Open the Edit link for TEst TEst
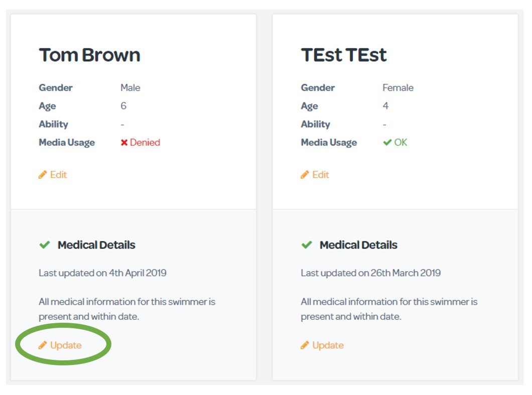Image resolution: width=532 pixels, height=395 pixels. click(x=320, y=175)
